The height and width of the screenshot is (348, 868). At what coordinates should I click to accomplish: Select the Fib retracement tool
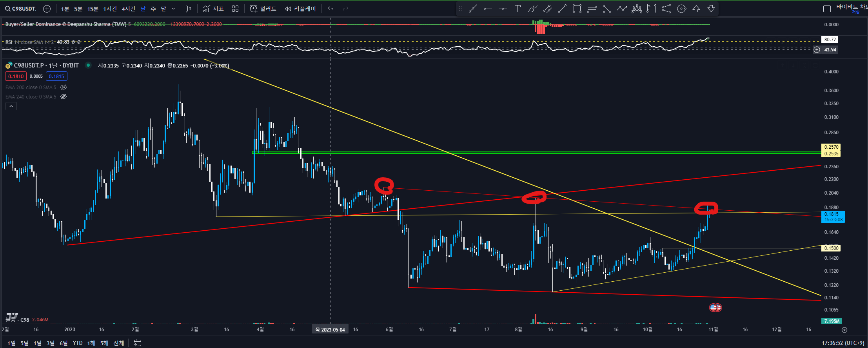[x=592, y=9]
